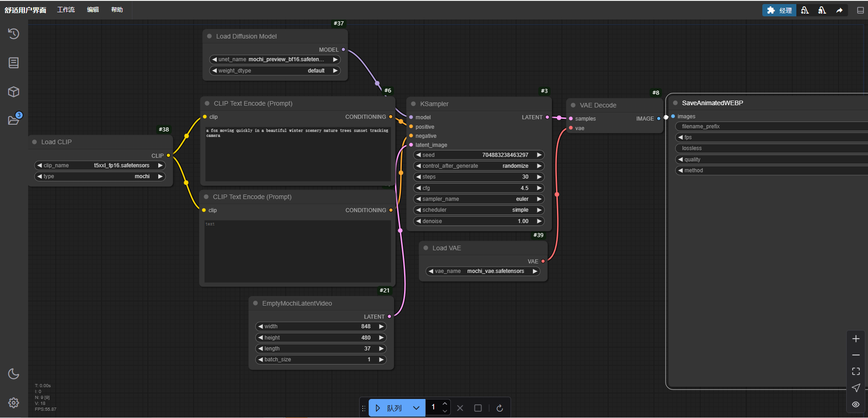Increase KSampler steps with right arrow
The image size is (868, 418).
click(x=539, y=177)
